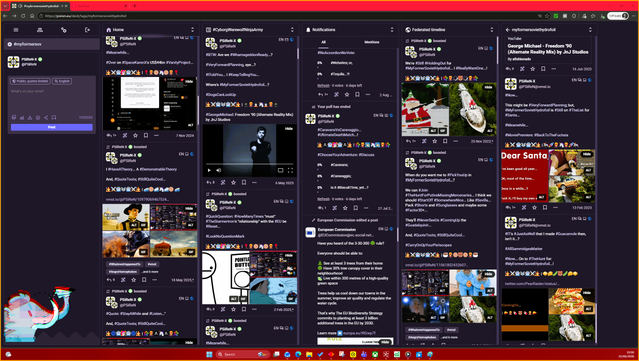This screenshot has width=639, height=361.
Task: Hide the George Michael video preview
Action: 289,129
